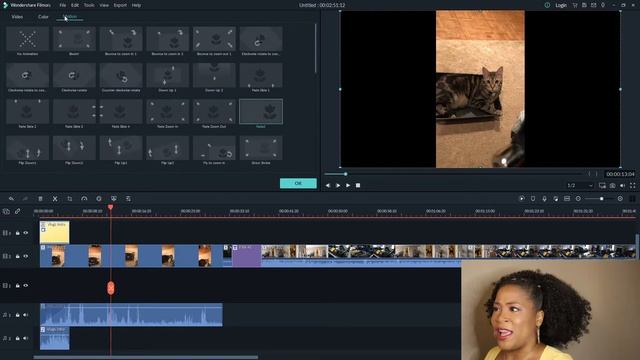Click the OK button

298,183
